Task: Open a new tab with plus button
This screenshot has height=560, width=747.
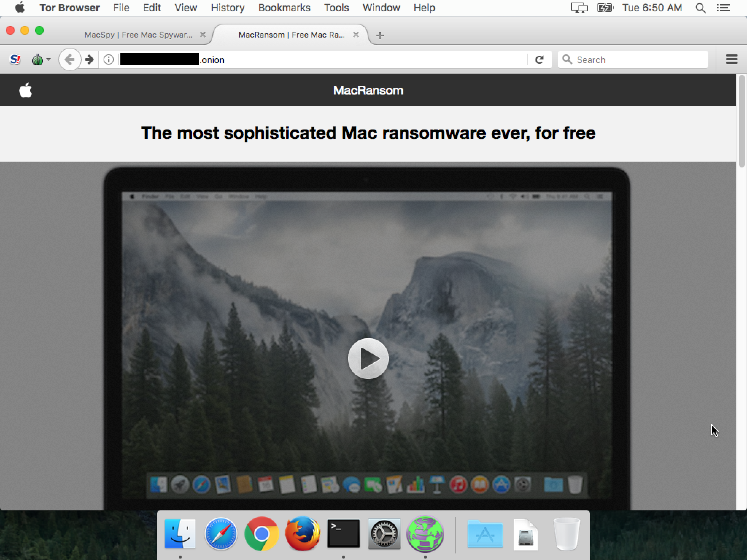Action: tap(380, 35)
